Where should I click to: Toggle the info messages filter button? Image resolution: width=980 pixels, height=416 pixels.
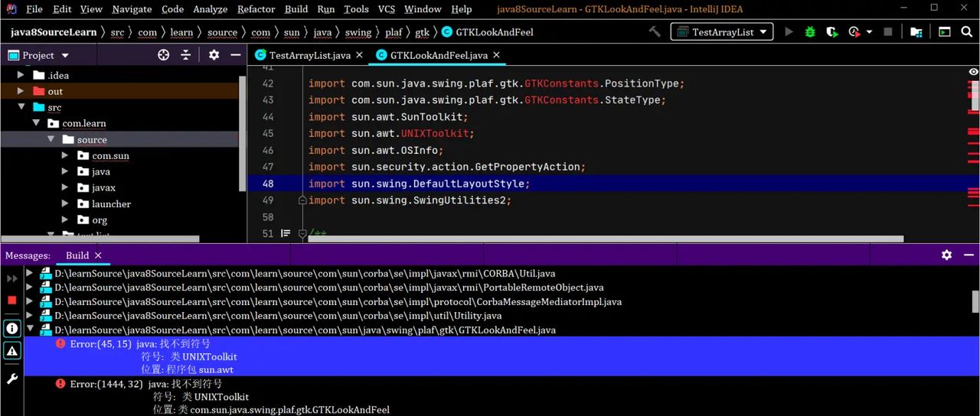[12, 328]
